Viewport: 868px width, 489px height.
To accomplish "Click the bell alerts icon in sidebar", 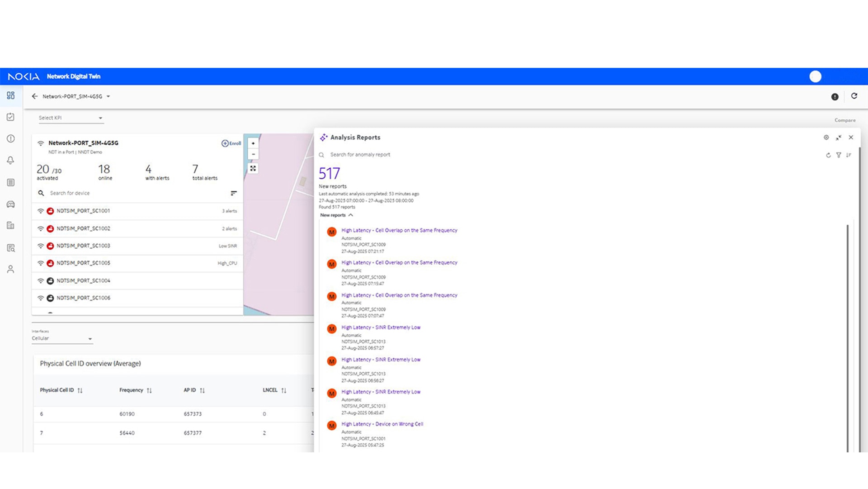I will click(x=11, y=160).
